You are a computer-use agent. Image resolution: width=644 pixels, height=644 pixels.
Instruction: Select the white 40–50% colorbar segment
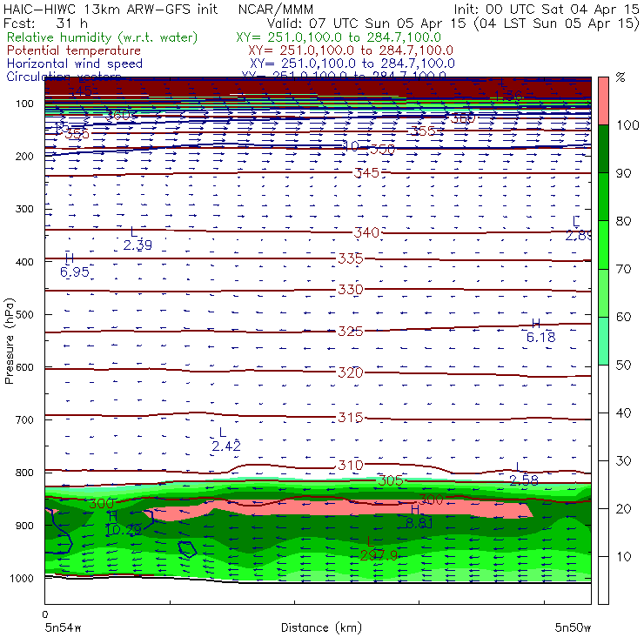pyautogui.click(x=603, y=388)
